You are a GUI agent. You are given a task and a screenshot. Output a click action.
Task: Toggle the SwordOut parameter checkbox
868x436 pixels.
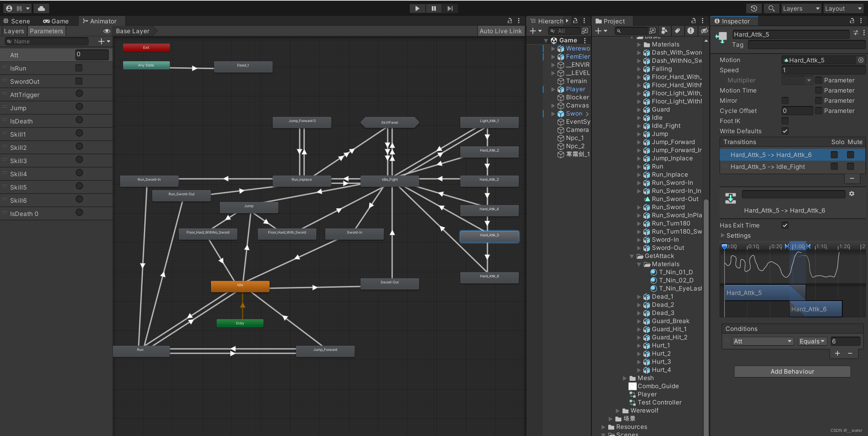coord(79,81)
